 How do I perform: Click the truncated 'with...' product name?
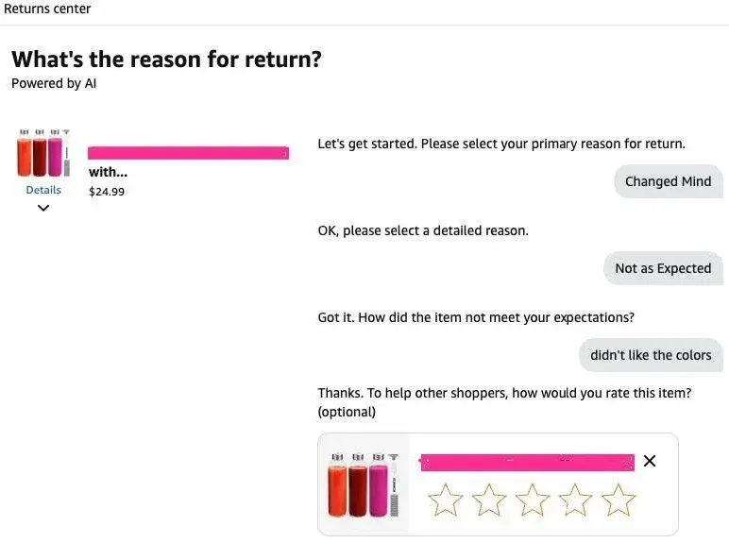(108, 172)
